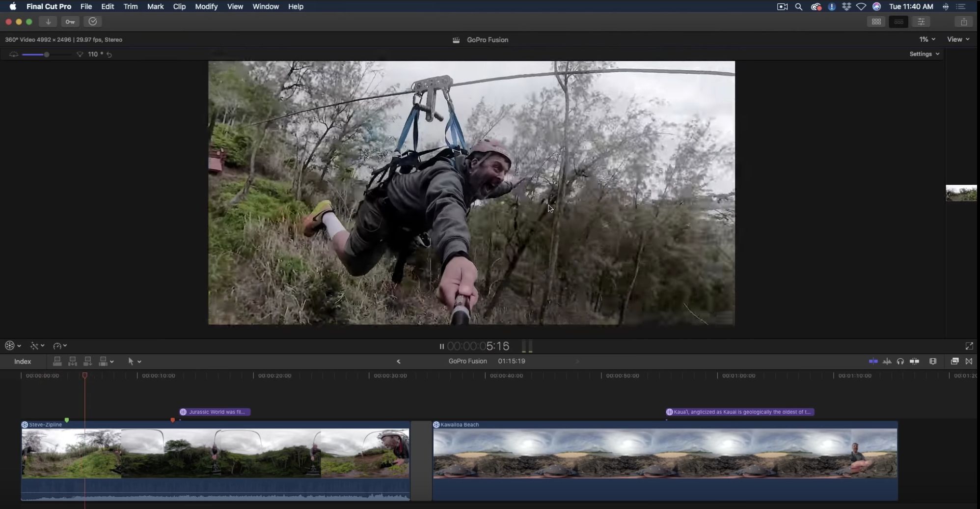
Task: Click the Creative Cloud menu bar icon
Action: (816, 7)
